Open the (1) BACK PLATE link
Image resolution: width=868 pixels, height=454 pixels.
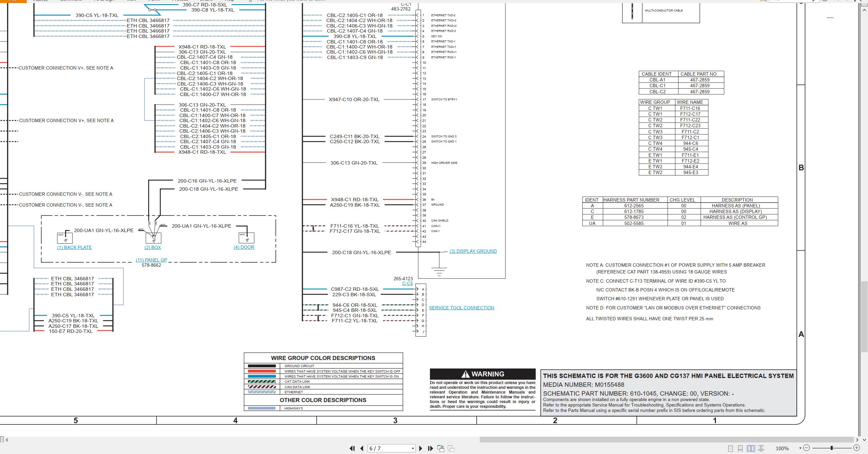click(x=75, y=247)
